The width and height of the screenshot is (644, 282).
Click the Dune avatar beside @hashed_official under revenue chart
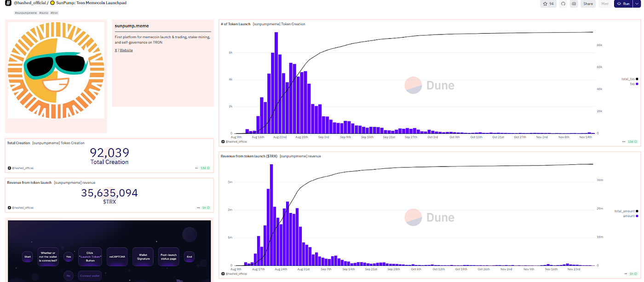222,273
